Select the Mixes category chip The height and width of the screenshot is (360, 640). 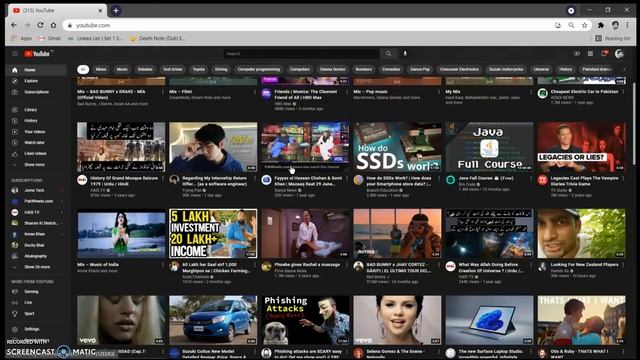point(101,69)
